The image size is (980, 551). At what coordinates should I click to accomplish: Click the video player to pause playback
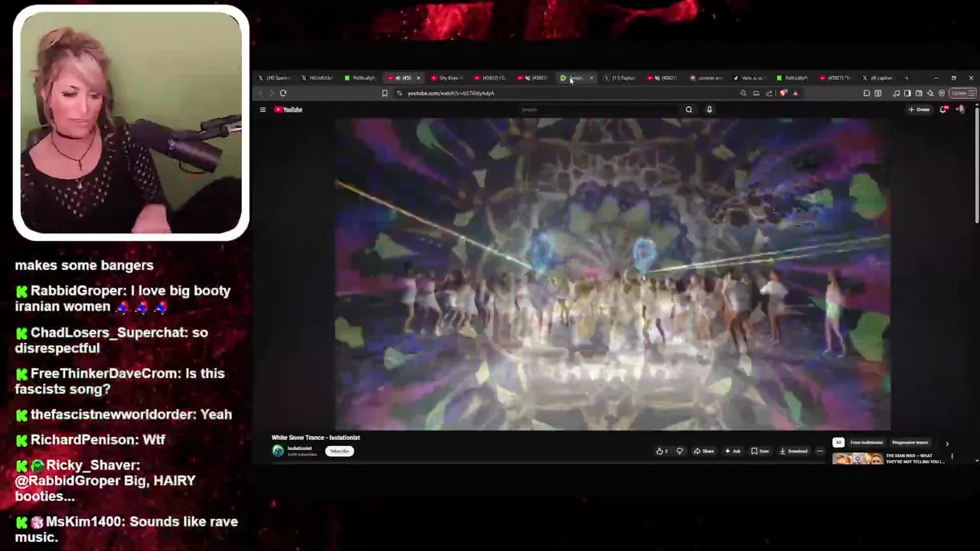(612, 274)
